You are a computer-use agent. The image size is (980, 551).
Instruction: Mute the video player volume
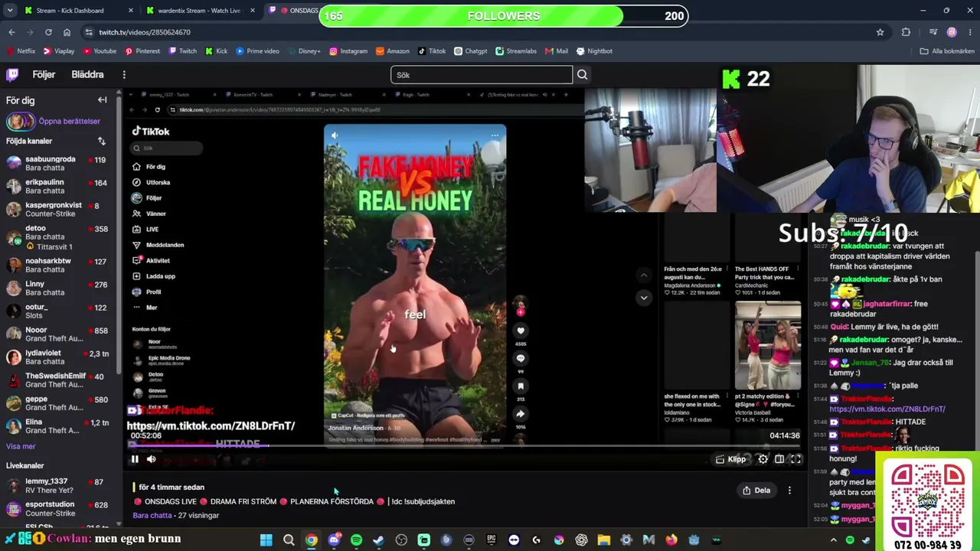pyautogui.click(x=152, y=459)
